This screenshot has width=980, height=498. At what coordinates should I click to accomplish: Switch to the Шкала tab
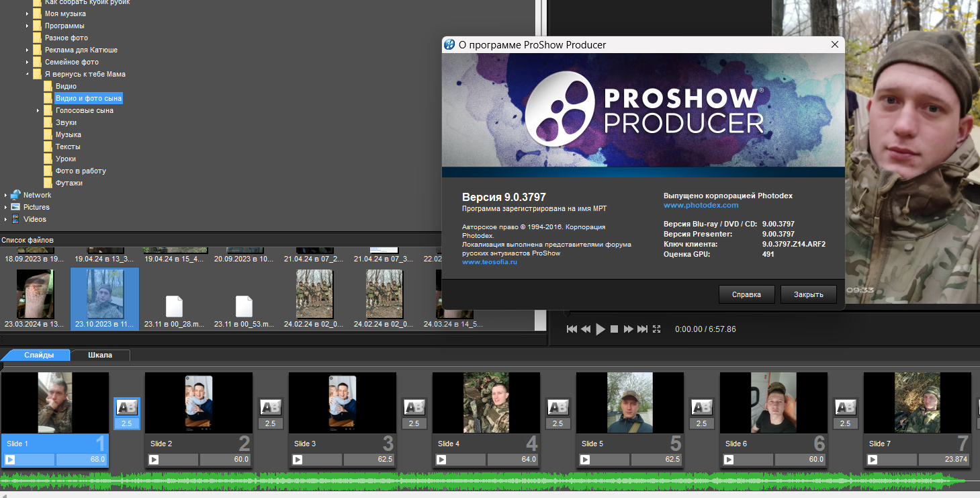click(100, 355)
